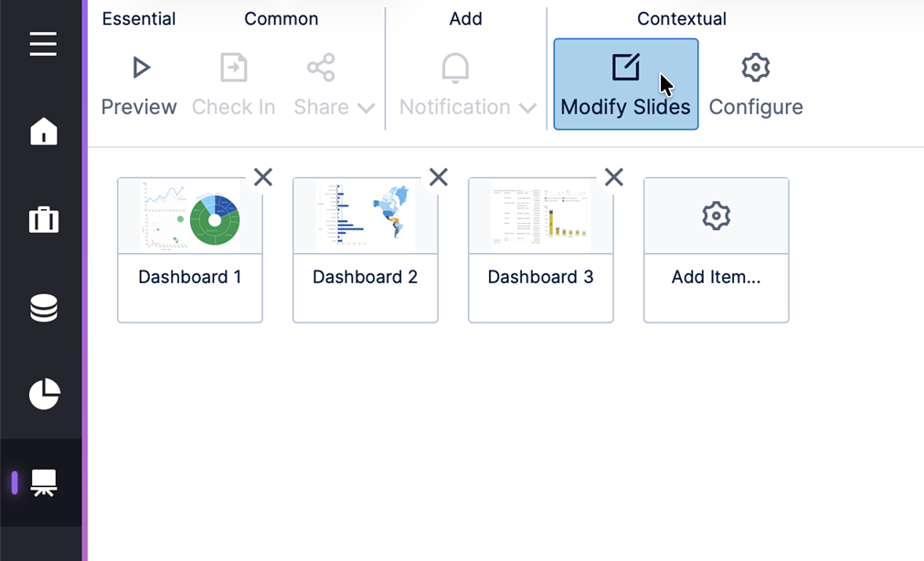The width and height of the screenshot is (924, 561).
Task: Click the Notification bell icon
Action: [x=455, y=69]
